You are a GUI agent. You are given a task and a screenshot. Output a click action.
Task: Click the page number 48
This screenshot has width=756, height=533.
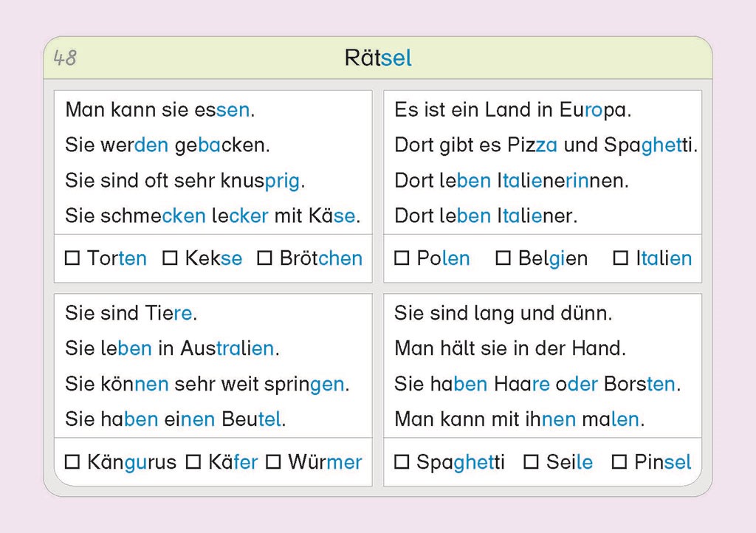65,58
